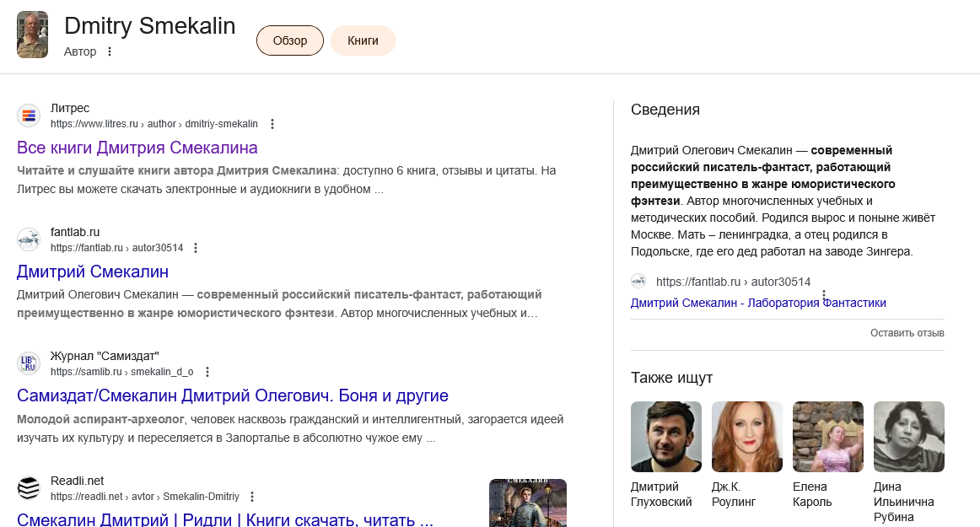Viewport: 980px width, 527px height.
Task: Select Дж.К. Роулинг portrait thumbnail
Action: click(x=747, y=437)
